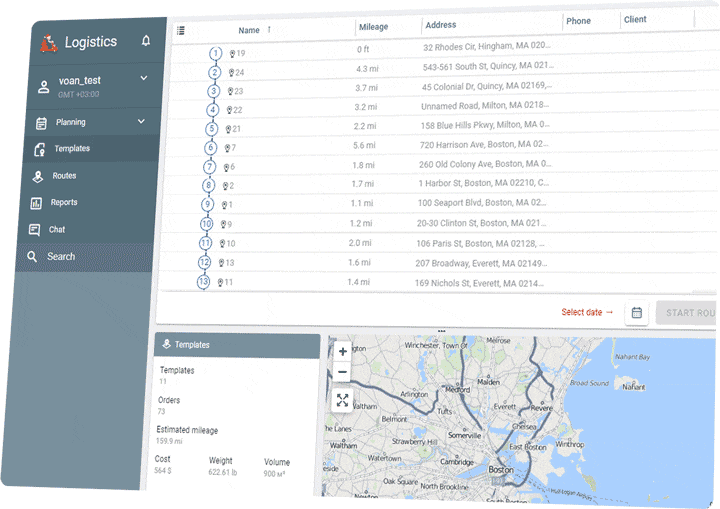This screenshot has height=509, width=720.
Task: Select stop number 10 circle
Action: coord(207,224)
